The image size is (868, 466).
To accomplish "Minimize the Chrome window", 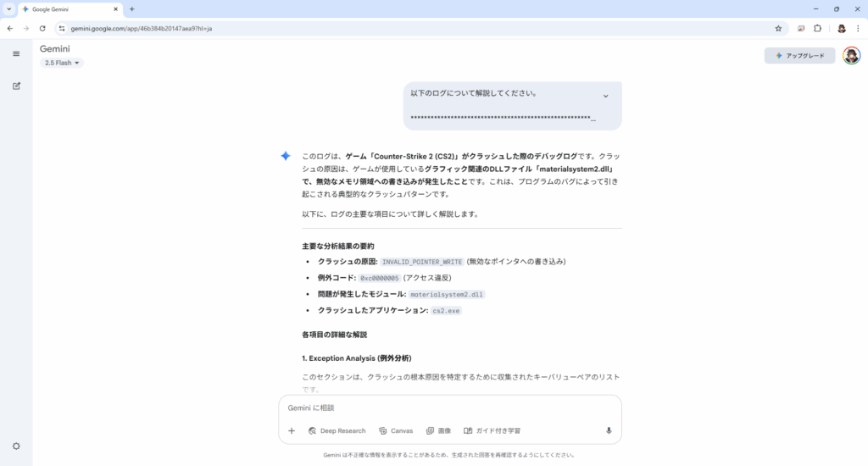I will point(815,8).
